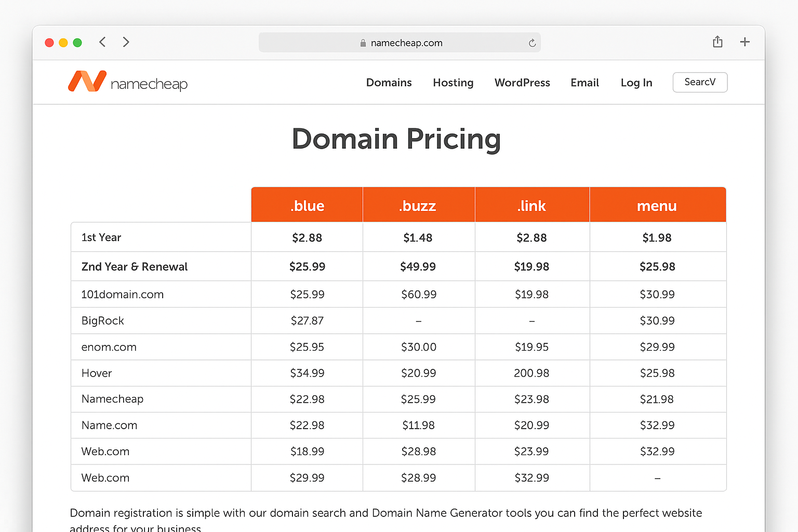This screenshot has width=798, height=532.
Task: Click the $49.99 renewal price for .buzz
Action: [418, 267]
